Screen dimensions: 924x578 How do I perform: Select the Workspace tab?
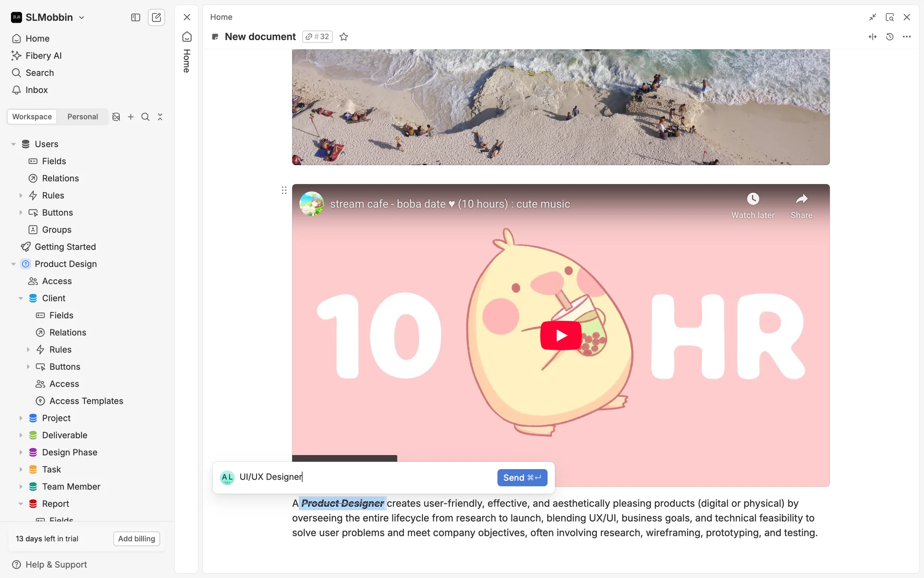tap(32, 117)
